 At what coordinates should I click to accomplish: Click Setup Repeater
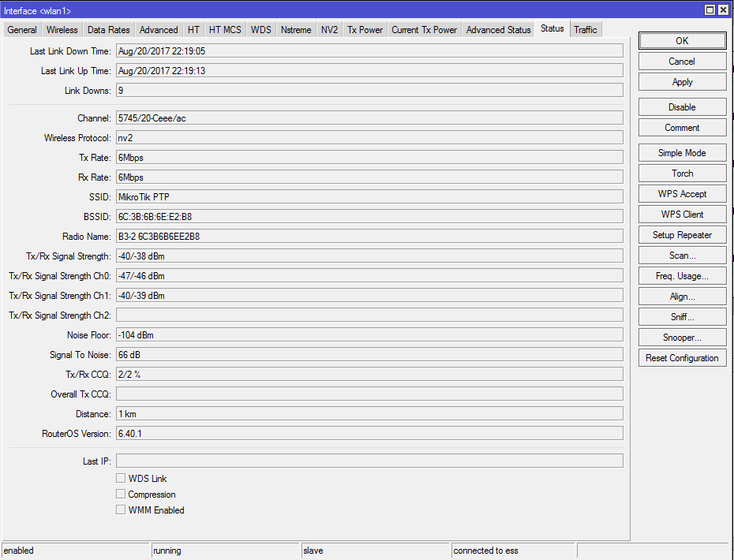[x=682, y=234]
